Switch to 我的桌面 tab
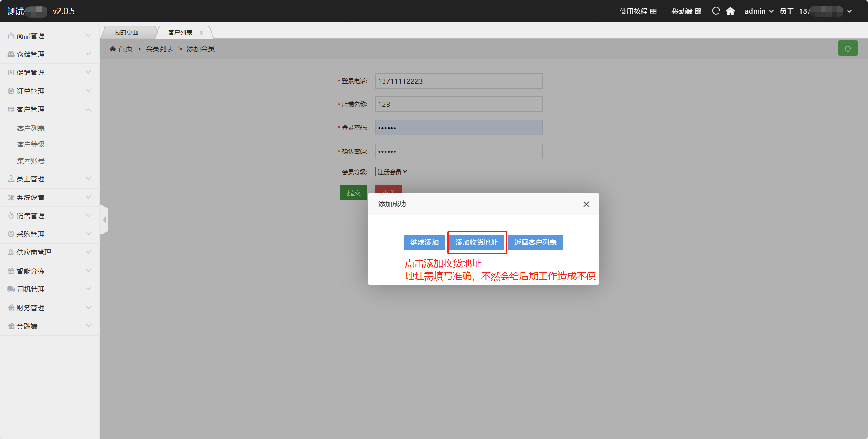 (x=126, y=33)
